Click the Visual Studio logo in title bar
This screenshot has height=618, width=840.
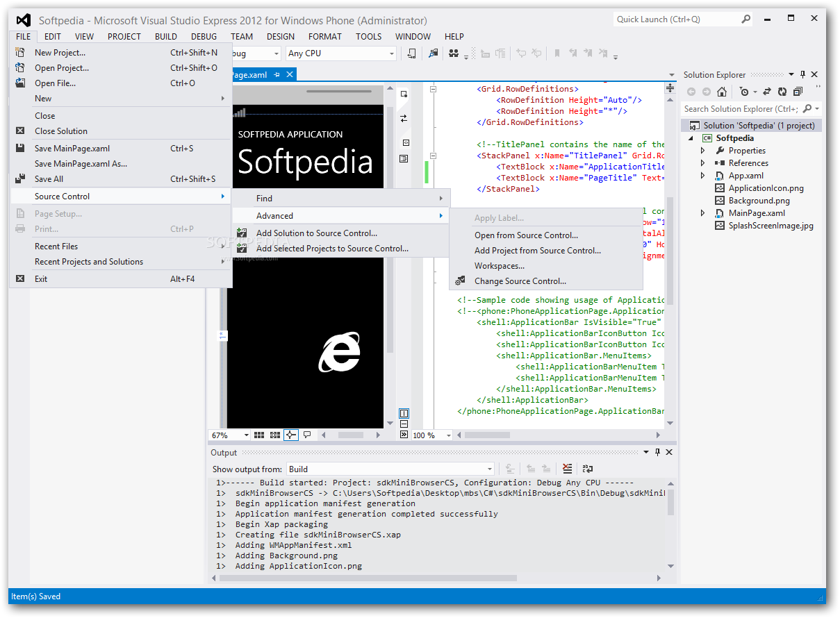[24, 20]
